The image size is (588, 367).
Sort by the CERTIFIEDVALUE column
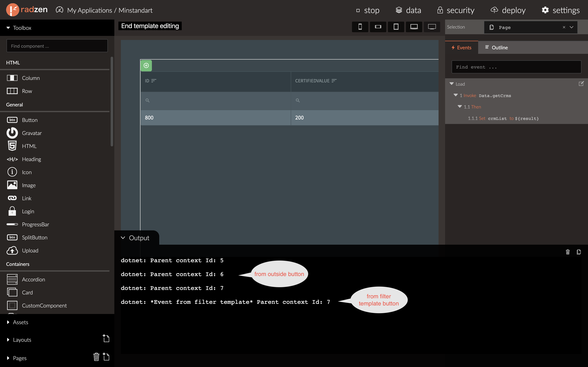(x=334, y=81)
